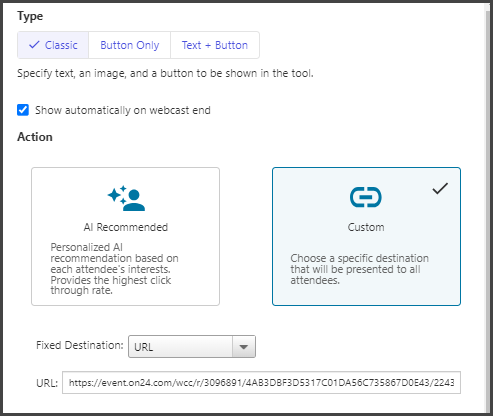This screenshot has width=493, height=416.
Task: Click the checkmark on the Custom card
Action: pos(440,188)
